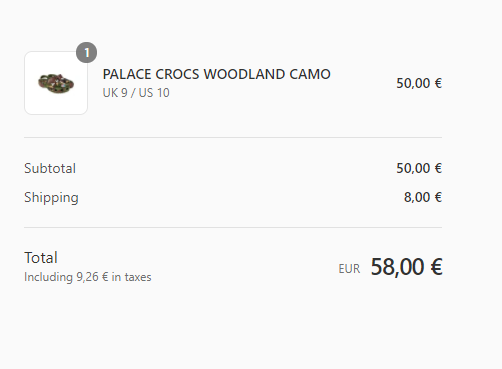This screenshot has height=369, width=502.
Task: Click the Subtotal label
Action: click(50, 168)
